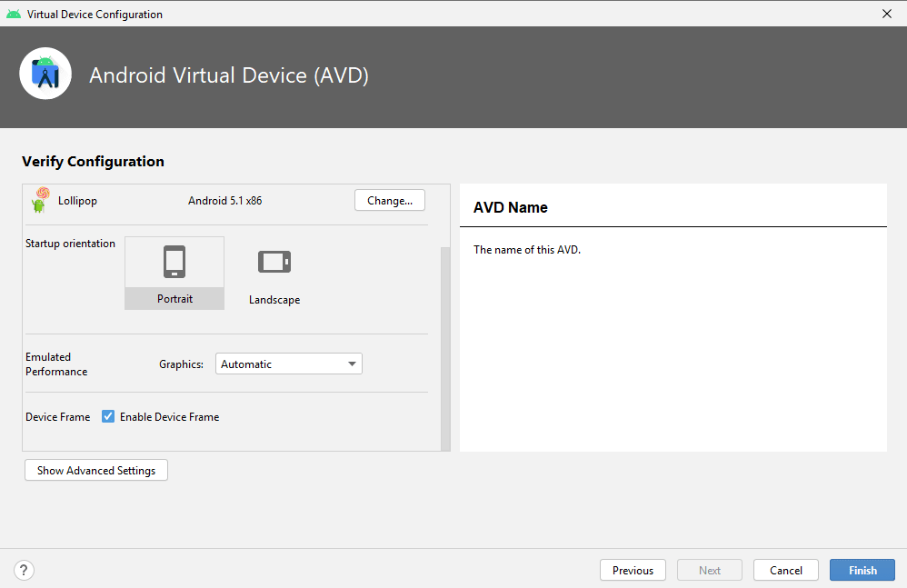Cancel the AVD configuration
Viewport: 907px width, 588px height.
(785, 570)
